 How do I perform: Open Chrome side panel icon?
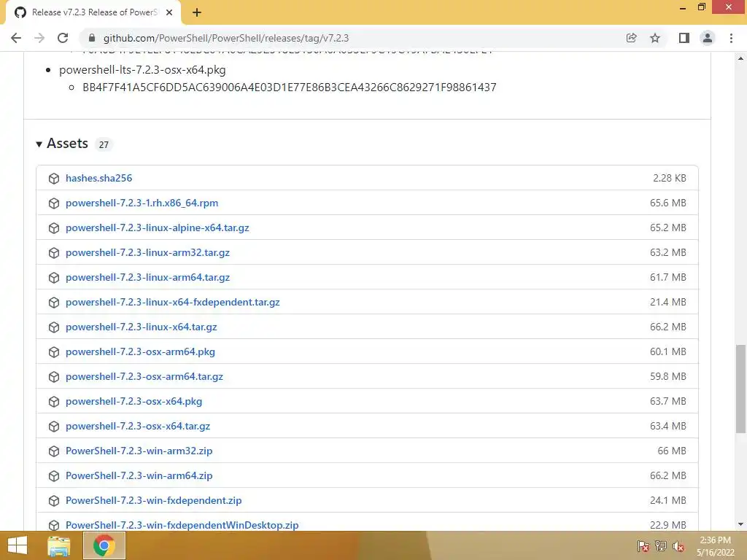684,38
